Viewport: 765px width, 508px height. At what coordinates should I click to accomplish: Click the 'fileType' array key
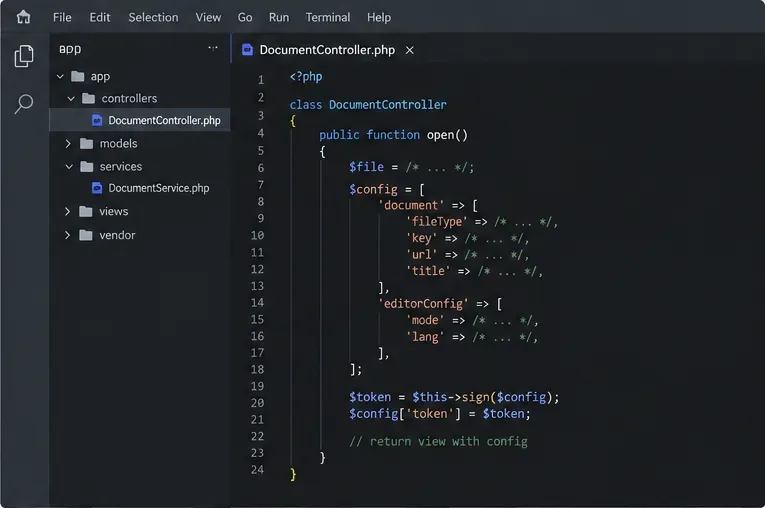click(x=437, y=222)
